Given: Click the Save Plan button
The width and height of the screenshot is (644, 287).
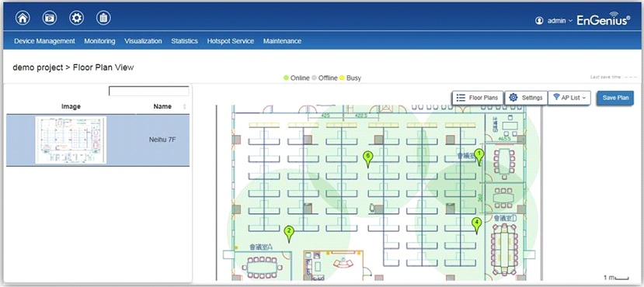Looking at the screenshot, I should coord(615,98).
